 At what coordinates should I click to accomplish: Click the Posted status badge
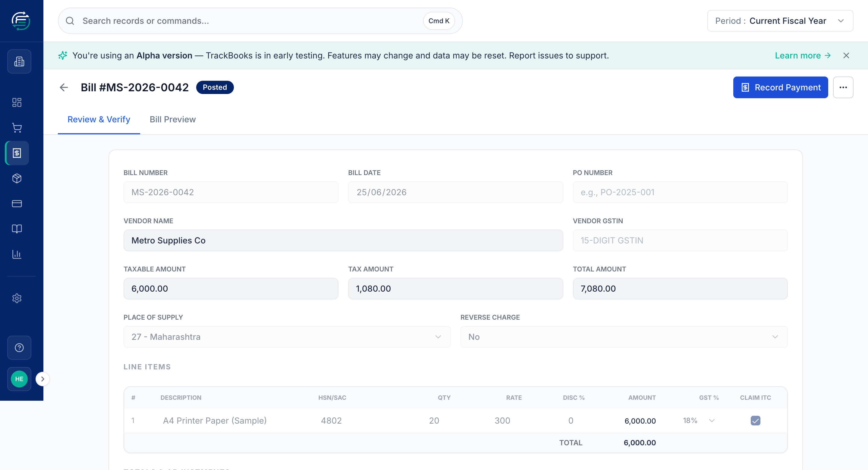tap(215, 88)
